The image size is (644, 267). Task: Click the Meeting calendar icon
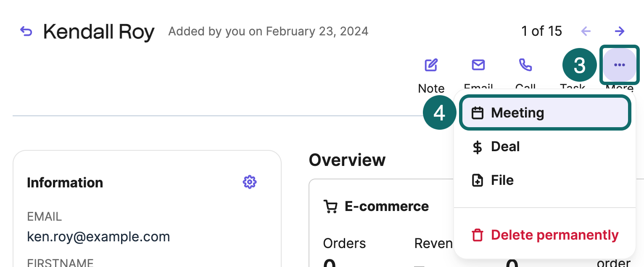(x=477, y=113)
